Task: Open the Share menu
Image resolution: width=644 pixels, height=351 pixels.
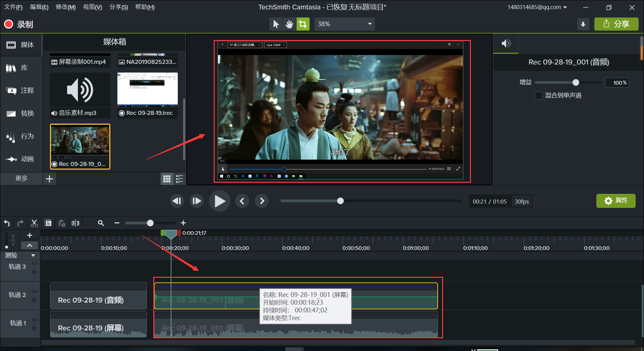Action: click(x=118, y=7)
